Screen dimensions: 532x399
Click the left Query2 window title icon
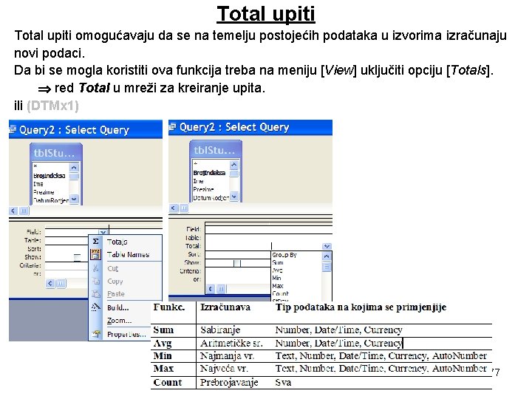tap(13, 129)
